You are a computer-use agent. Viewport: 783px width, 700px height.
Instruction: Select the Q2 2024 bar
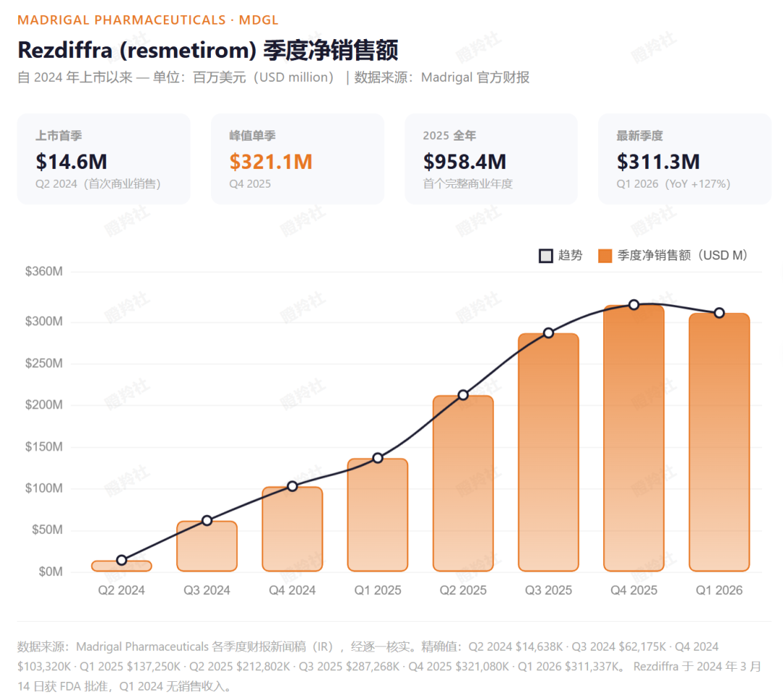pyautogui.click(x=121, y=566)
